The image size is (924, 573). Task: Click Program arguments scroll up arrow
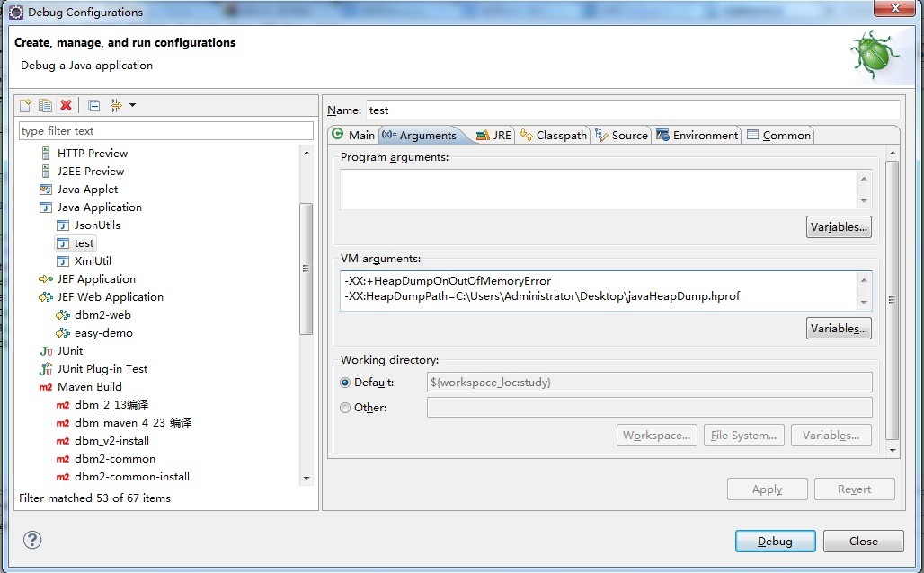pyautogui.click(x=864, y=179)
